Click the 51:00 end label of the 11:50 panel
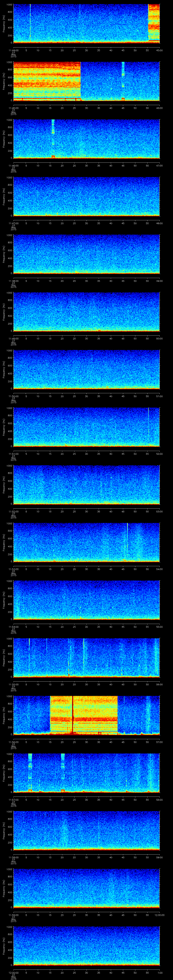173x980 pixels. (159, 396)
